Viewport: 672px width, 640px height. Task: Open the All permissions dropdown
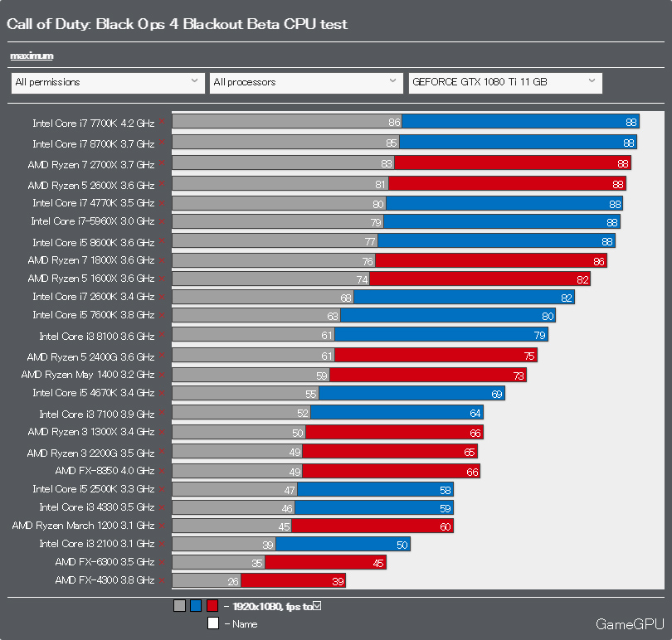coord(108,83)
